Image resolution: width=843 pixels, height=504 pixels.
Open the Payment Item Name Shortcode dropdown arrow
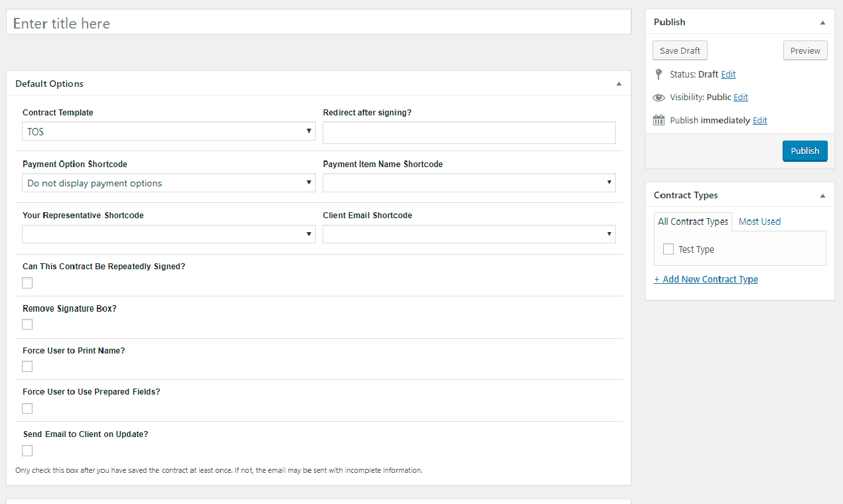pos(609,182)
